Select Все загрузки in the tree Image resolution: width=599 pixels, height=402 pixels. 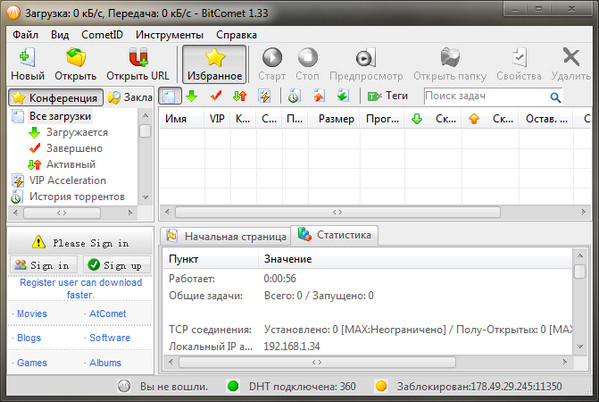tap(60, 116)
